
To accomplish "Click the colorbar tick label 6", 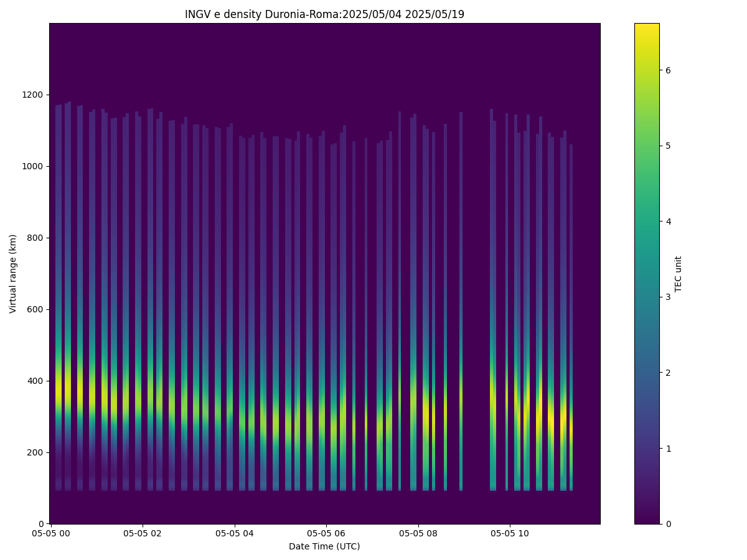I will 668,70.
